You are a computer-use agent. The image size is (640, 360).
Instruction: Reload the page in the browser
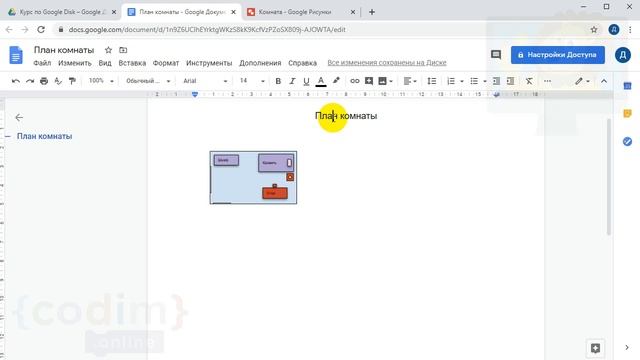pyautogui.click(x=41, y=29)
